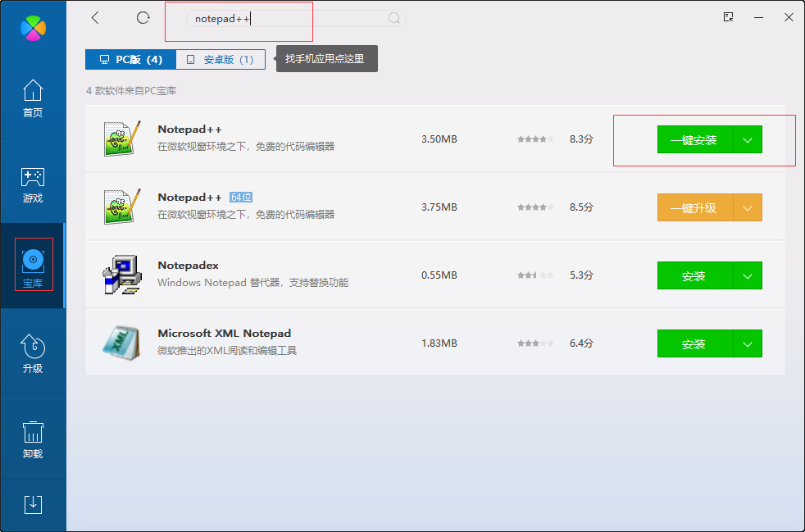
Task: Click 一键升级 for 64-bit Notepad++
Action: pos(694,207)
